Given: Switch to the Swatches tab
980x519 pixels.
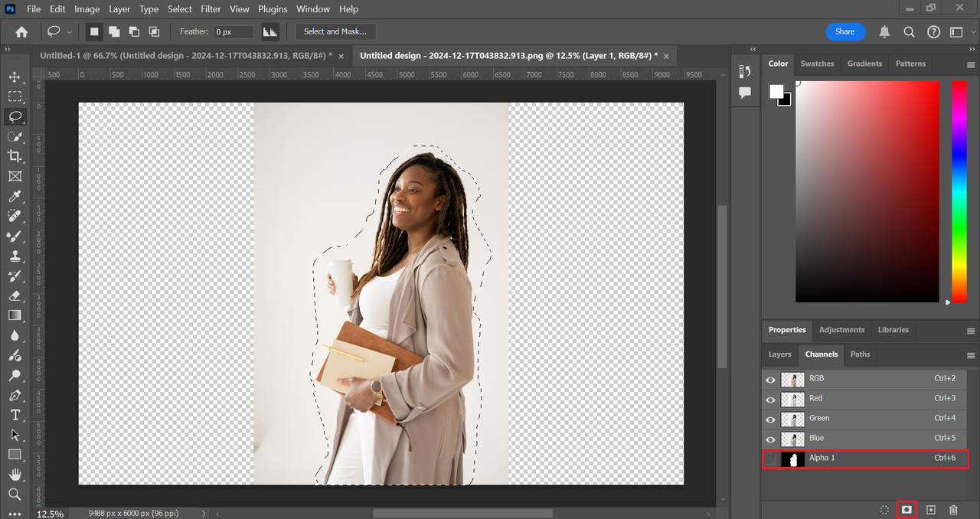Looking at the screenshot, I should 817,64.
